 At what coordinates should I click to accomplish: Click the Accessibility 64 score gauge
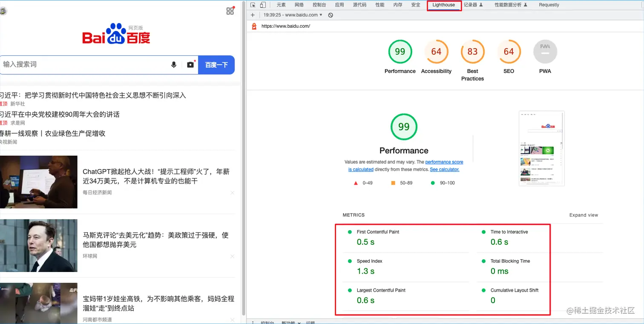click(x=436, y=52)
